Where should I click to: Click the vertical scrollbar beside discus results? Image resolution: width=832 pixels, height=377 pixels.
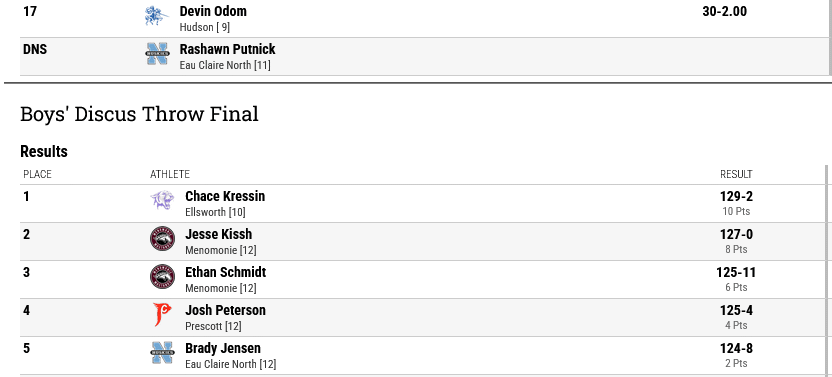click(x=826, y=271)
